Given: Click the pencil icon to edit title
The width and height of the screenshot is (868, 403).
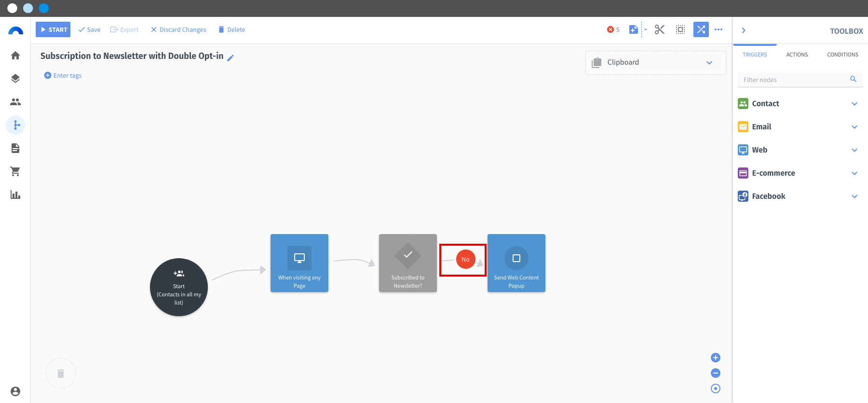Looking at the screenshot, I should point(231,58).
